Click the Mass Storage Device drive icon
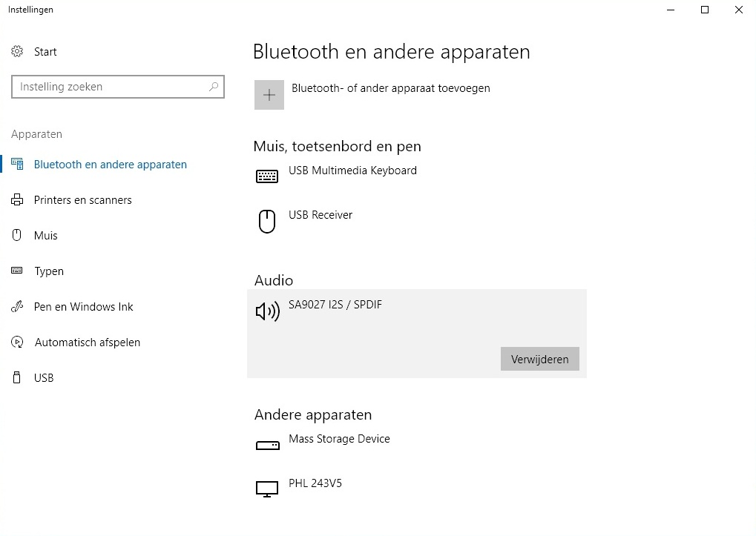The height and width of the screenshot is (536, 756). click(267, 445)
